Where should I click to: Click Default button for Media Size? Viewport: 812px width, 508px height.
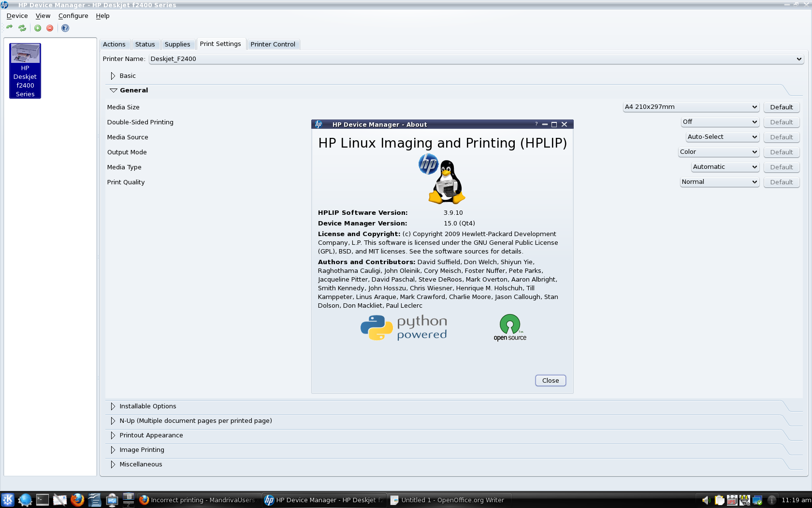(x=782, y=107)
